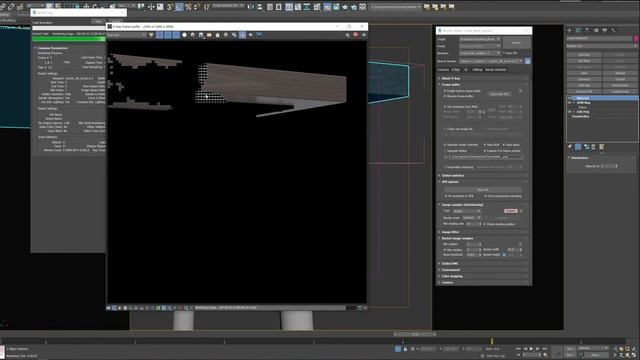Click output file path field in Render Setup
This screenshot has height=360, width=640.
pos(486,157)
